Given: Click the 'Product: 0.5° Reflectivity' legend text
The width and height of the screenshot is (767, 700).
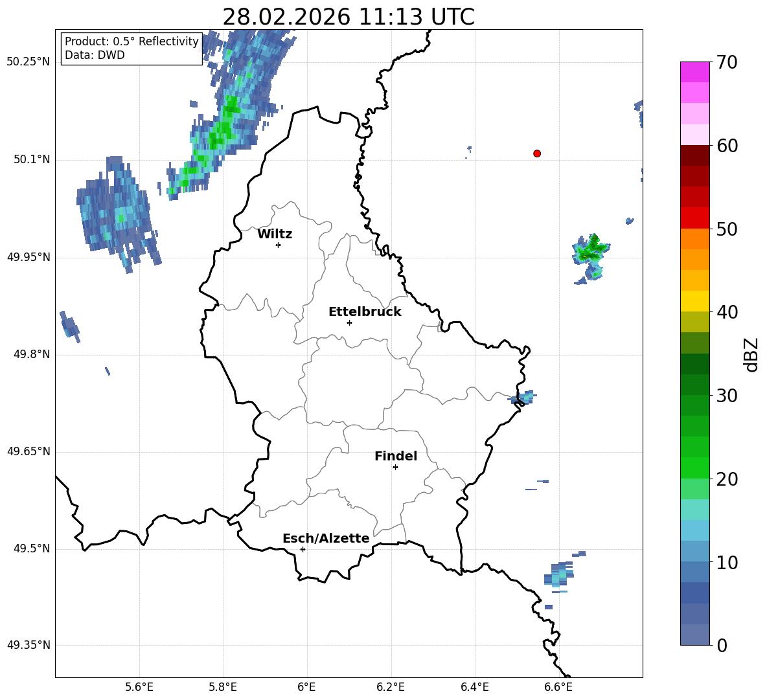Looking at the screenshot, I should [132, 41].
